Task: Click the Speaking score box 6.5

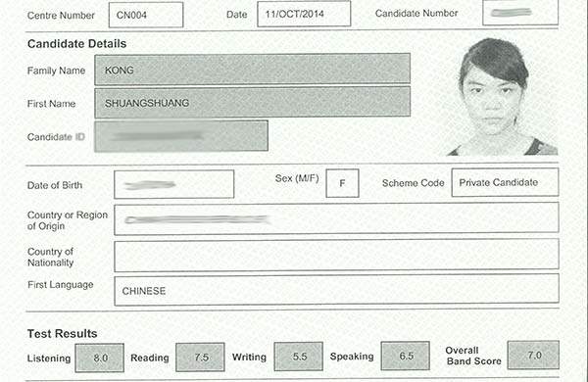Action: pos(406,356)
